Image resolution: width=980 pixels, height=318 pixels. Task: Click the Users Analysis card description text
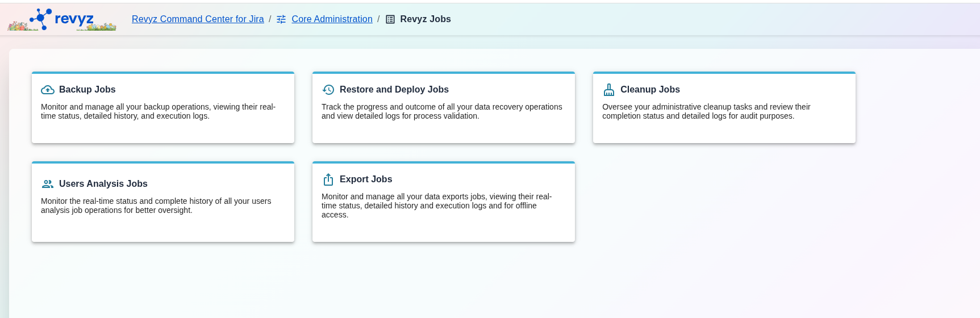coord(156,206)
